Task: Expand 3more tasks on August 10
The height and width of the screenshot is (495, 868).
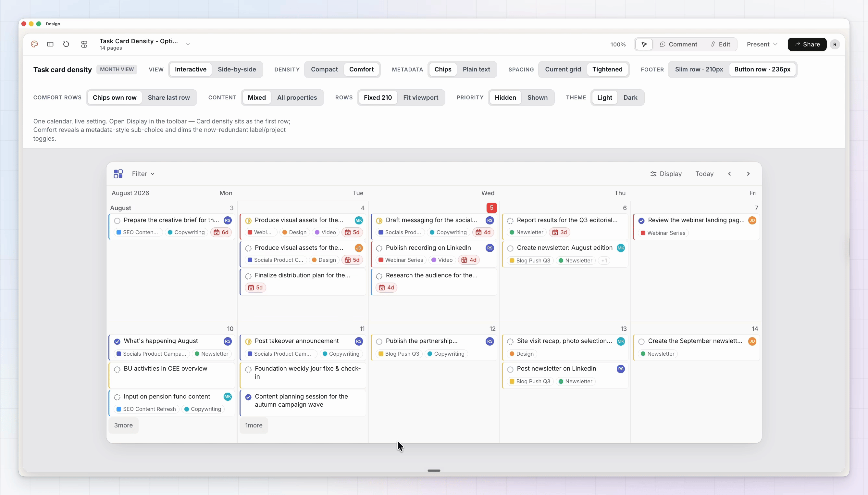Action: [123, 425]
